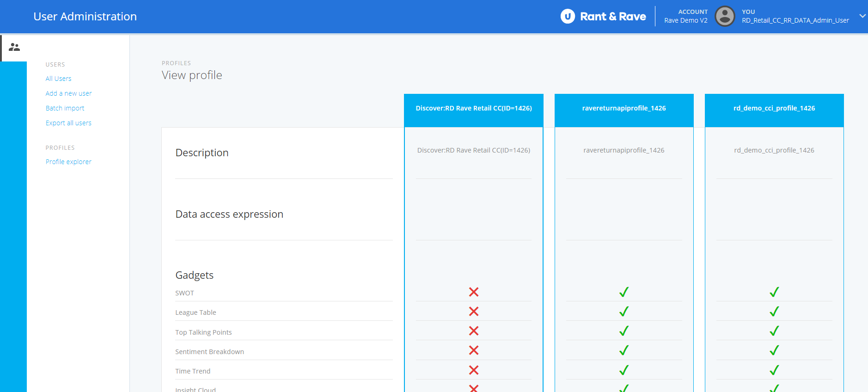Select Batch import in sidebar
This screenshot has width=868, height=392.
click(x=65, y=108)
